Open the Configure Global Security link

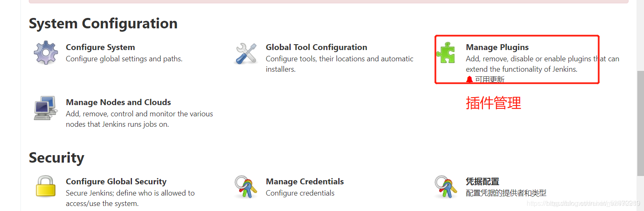pos(116,181)
